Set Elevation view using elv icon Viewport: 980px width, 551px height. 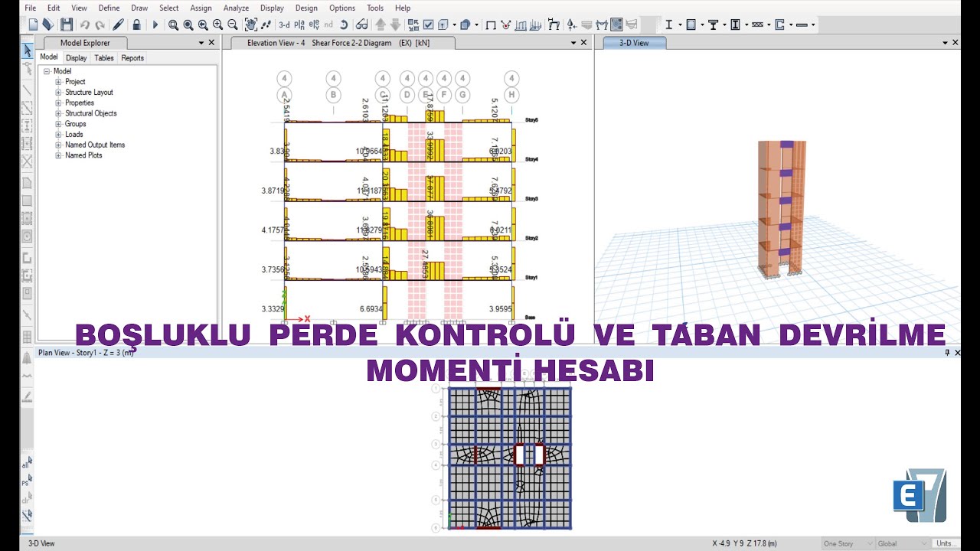pyautogui.click(x=314, y=24)
